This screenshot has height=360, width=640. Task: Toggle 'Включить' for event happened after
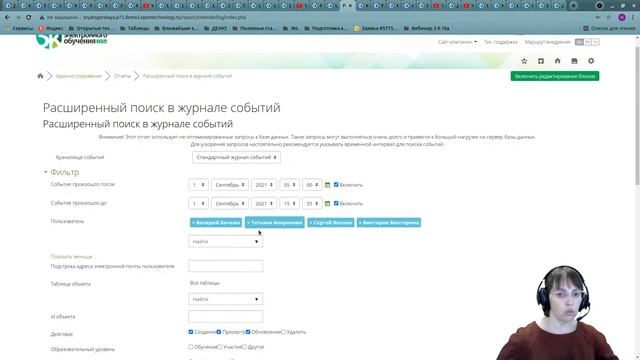click(336, 184)
